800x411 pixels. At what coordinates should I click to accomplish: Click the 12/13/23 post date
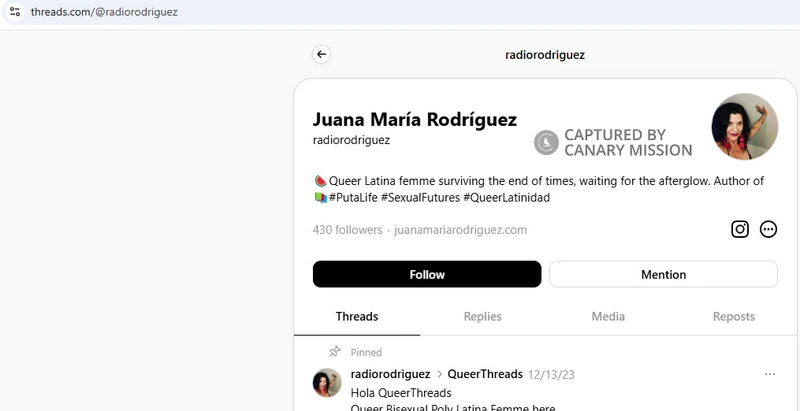click(551, 375)
